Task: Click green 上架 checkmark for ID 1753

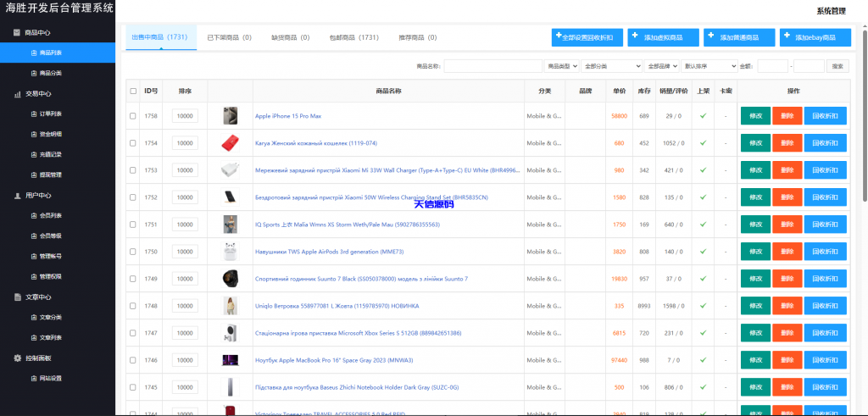Action: click(703, 169)
